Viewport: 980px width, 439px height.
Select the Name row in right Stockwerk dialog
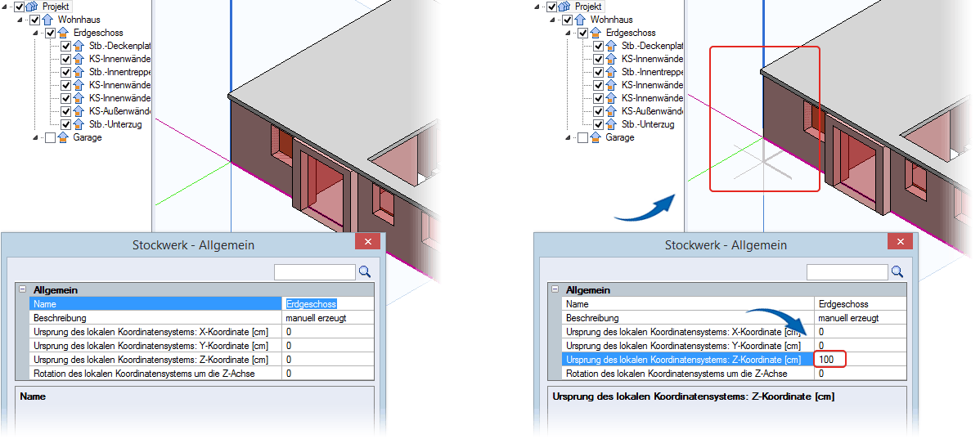click(735, 304)
